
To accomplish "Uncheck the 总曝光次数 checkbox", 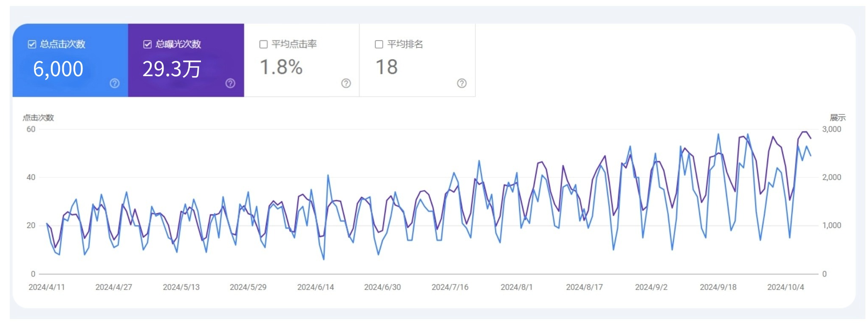I will [x=147, y=44].
